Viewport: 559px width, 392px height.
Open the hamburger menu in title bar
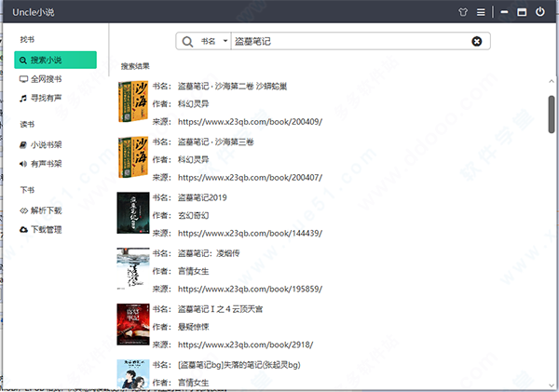[481, 12]
